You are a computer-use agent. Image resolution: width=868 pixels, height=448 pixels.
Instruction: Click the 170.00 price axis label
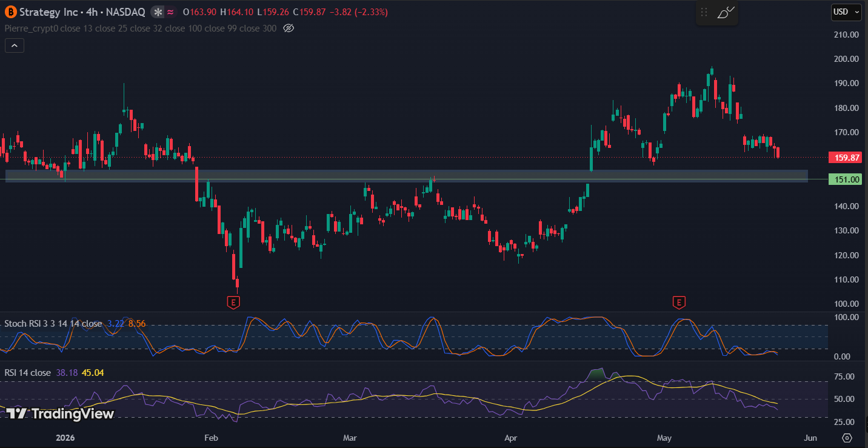point(846,132)
